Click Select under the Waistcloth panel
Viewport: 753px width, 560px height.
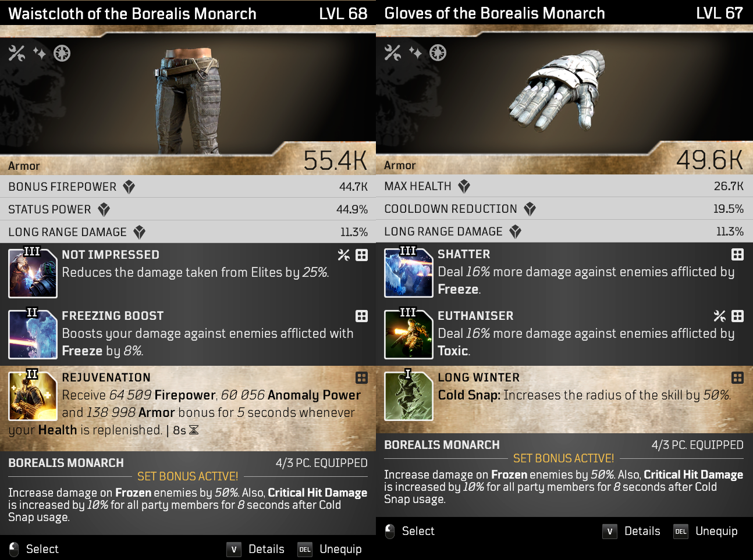click(34, 549)
